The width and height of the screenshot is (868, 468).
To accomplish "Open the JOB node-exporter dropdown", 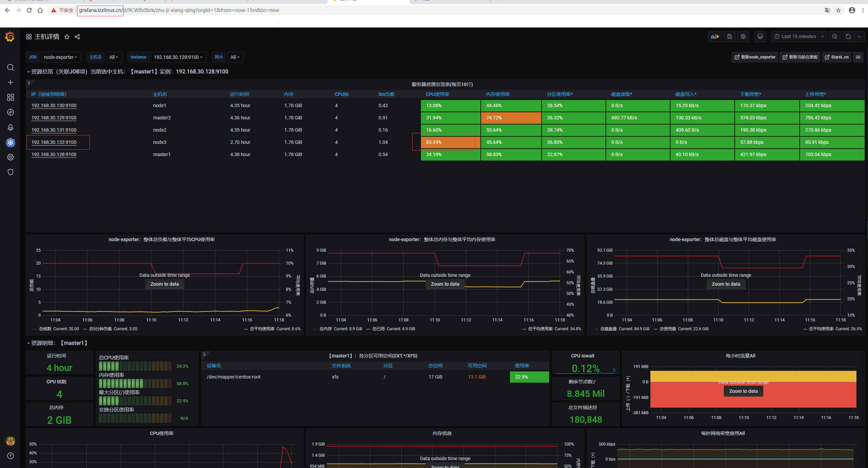I will [x=61, y=57].
